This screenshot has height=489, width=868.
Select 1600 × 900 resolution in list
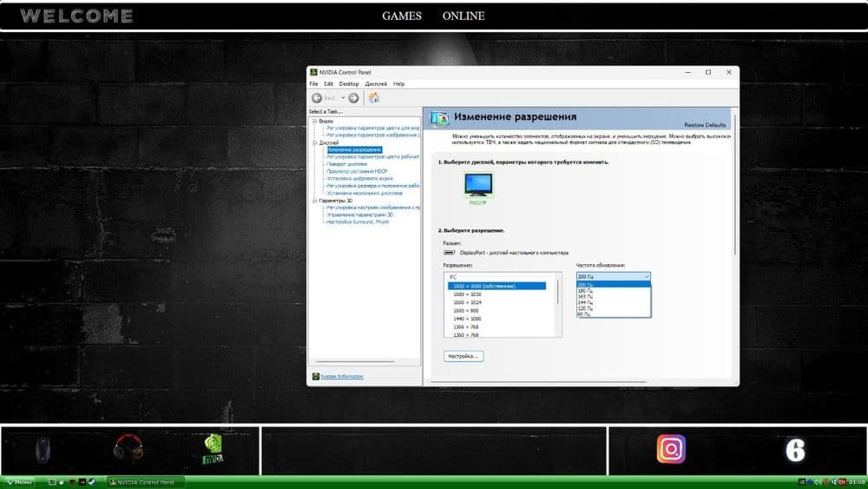click(x=466, y=311)
